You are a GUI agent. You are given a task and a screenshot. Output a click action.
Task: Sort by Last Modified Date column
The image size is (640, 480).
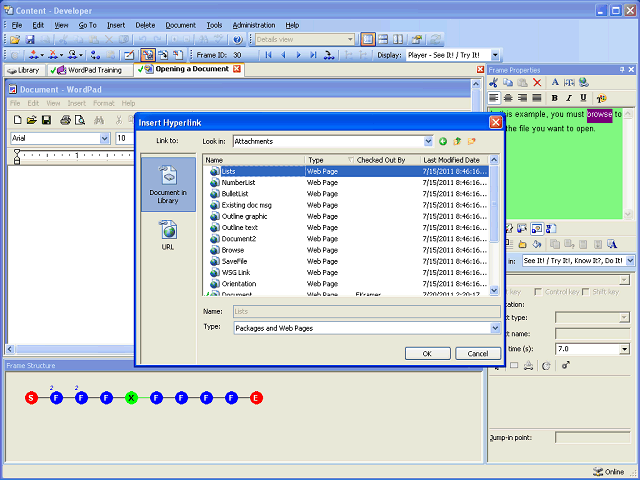(452, 160)
